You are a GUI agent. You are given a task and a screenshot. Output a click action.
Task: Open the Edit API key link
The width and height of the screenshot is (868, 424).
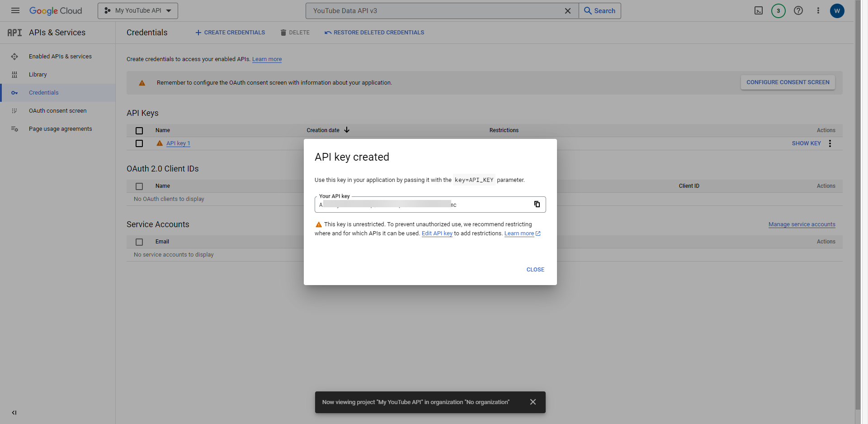[437, 233]
